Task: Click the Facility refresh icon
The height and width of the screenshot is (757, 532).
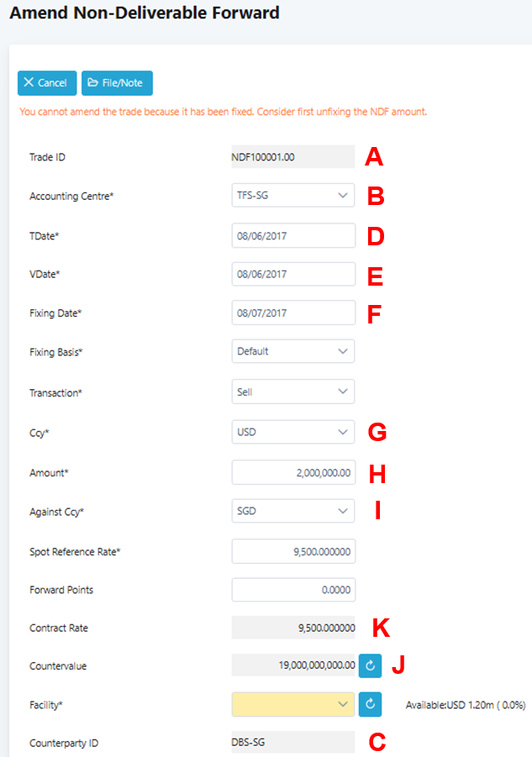Action: [x=370, y=704]
